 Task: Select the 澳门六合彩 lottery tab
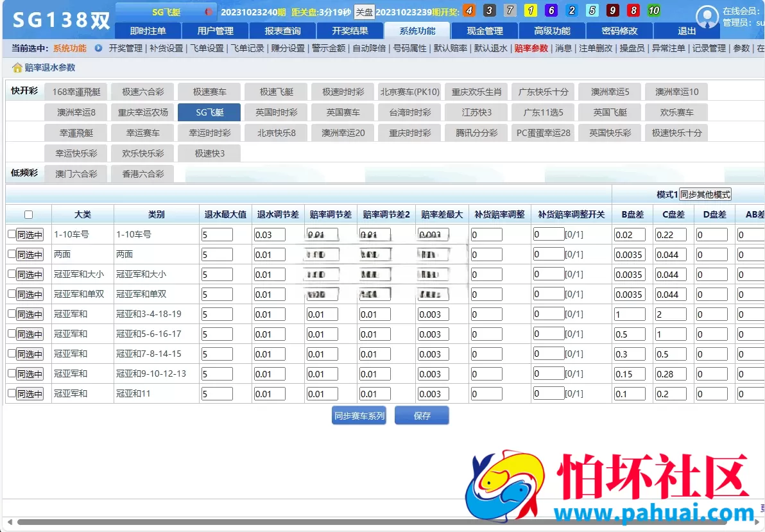click(x=76, y=174)
